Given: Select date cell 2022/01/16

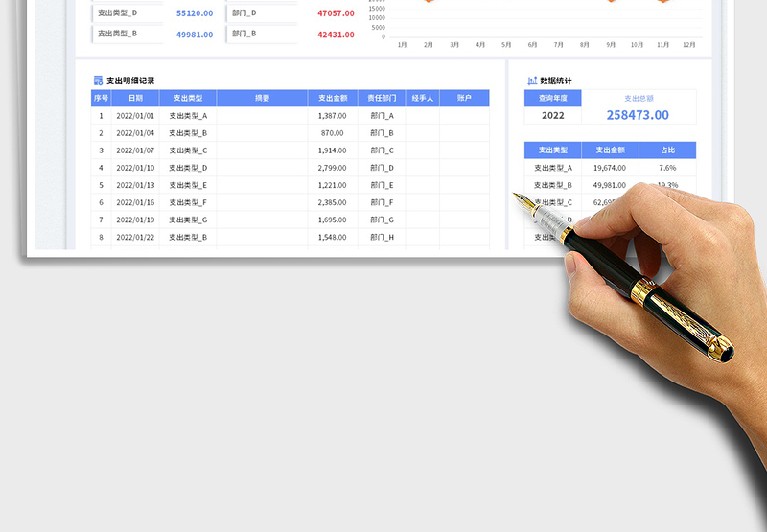Looking at the screenshot, I should click(135, 202).
